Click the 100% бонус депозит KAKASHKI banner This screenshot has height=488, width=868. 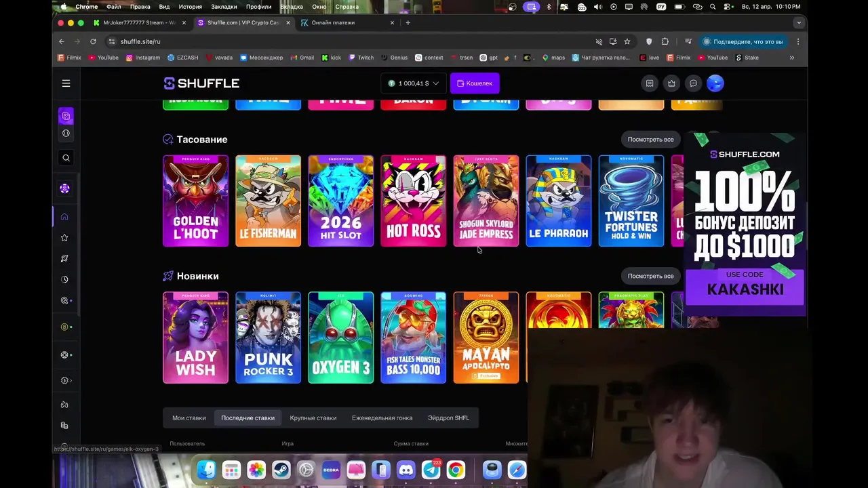pos(745,224)
